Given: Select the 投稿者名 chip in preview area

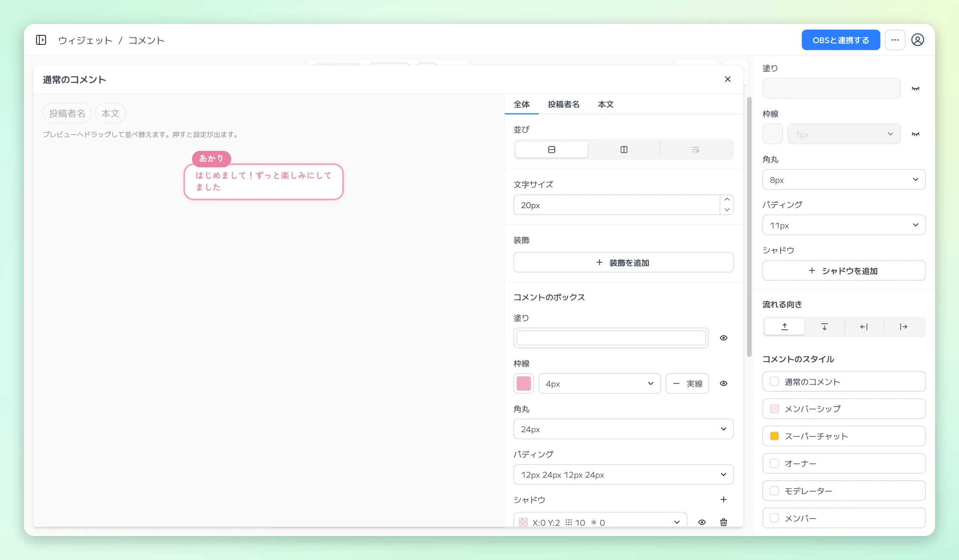Looking at the screenshot, I should pos(67,113).
